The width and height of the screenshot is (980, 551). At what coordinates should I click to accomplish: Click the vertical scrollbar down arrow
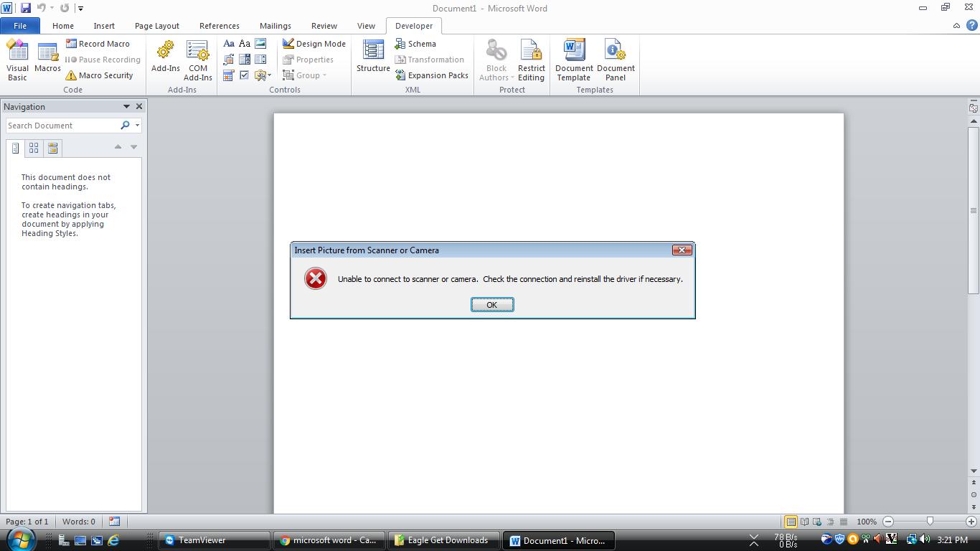(x=974, y=471)
